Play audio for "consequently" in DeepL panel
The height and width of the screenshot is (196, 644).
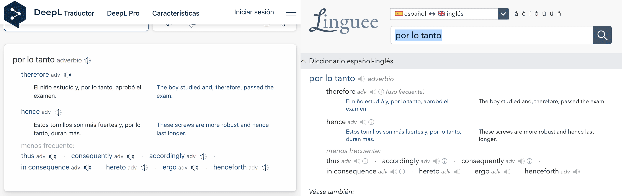(131, 157)
